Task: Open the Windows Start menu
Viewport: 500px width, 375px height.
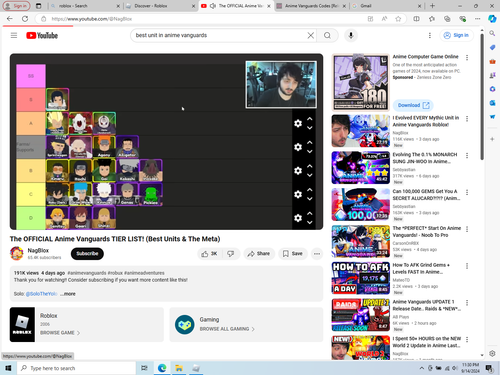Action: [8, 368]
